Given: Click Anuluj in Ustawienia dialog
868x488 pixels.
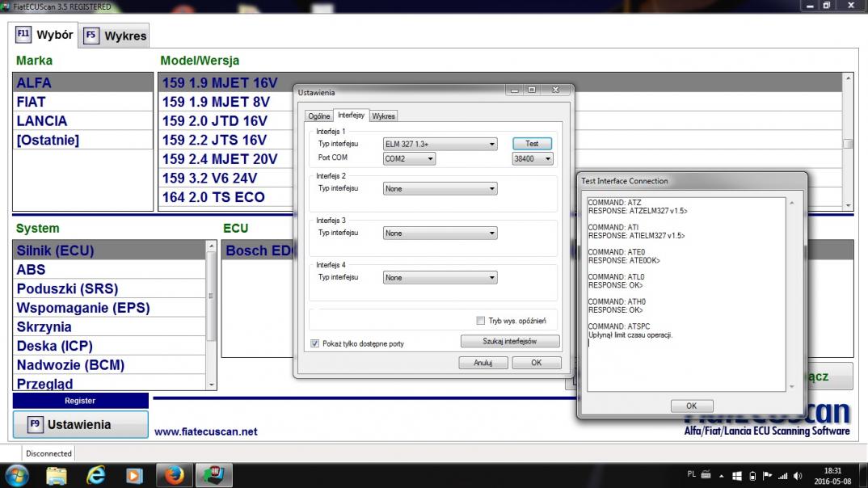Looking at the screenshot, I should click(483, 363).
